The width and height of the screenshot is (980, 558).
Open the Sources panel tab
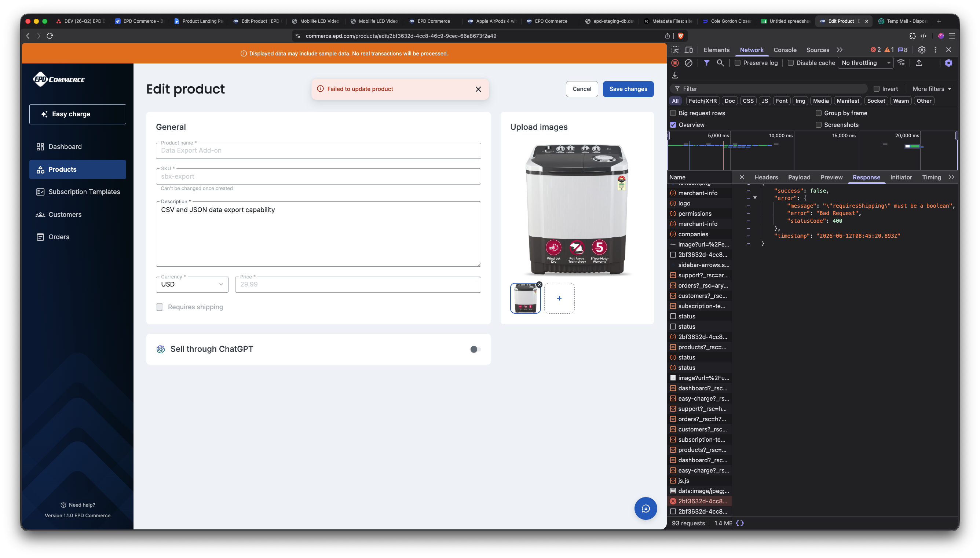pyautogui.click(x=818, y=50)
